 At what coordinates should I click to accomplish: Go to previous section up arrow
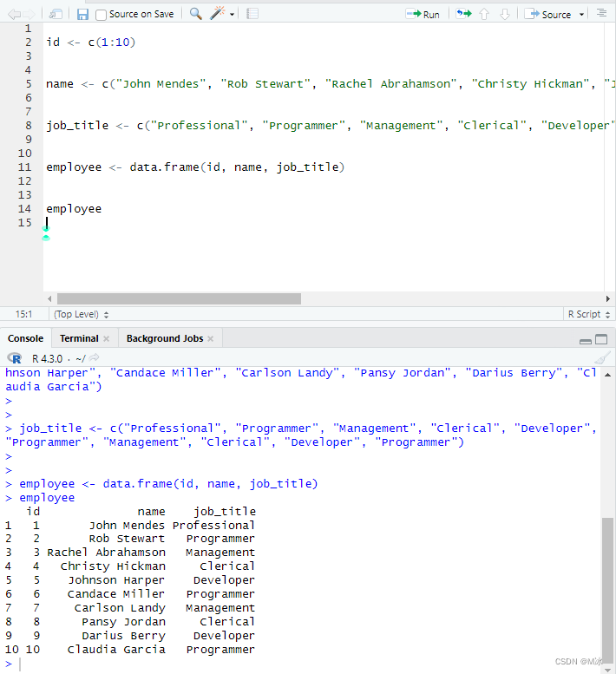(484, 14)
